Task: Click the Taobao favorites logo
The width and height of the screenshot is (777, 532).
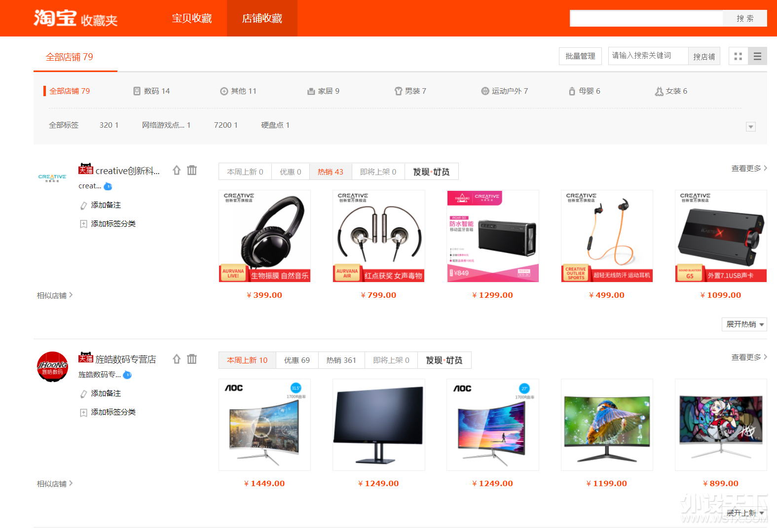Action: click(x=75, y=18)
